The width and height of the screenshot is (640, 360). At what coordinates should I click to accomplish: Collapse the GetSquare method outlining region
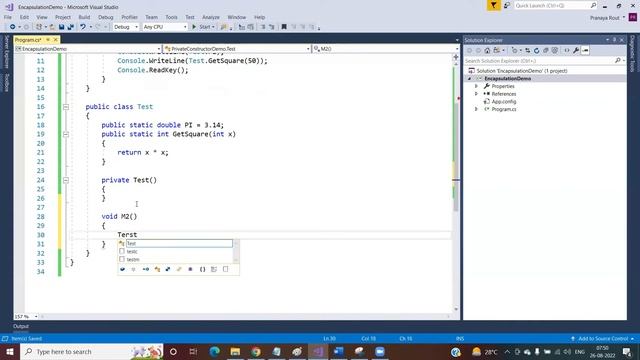point(66,134)
